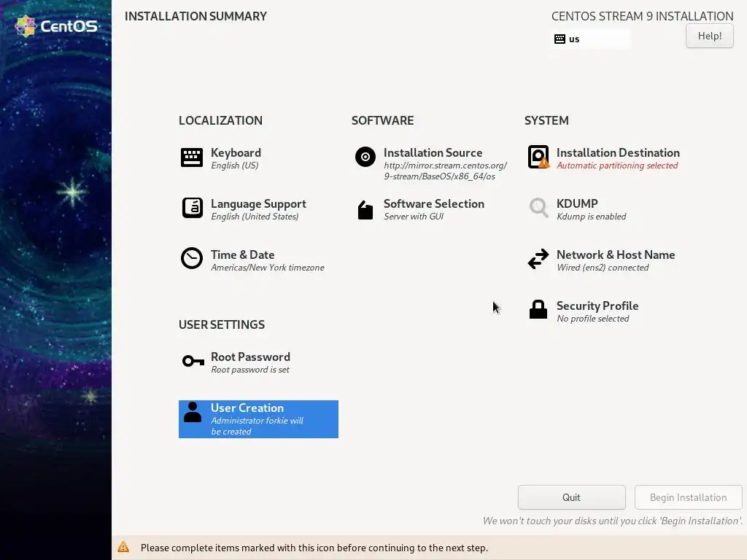
Task: Click 'Server with GUI' text
Action: (414, 216)
